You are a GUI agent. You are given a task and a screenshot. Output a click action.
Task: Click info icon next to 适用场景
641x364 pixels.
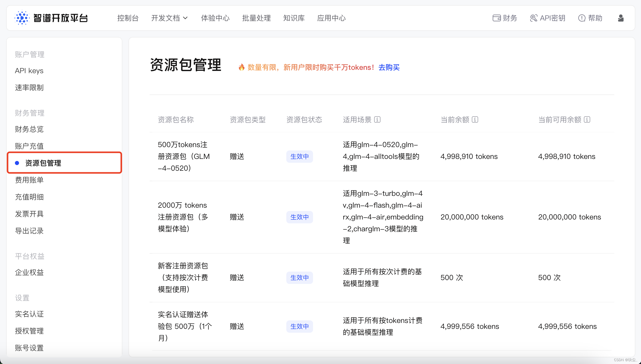pyautogui.click(x=377, y=120)
